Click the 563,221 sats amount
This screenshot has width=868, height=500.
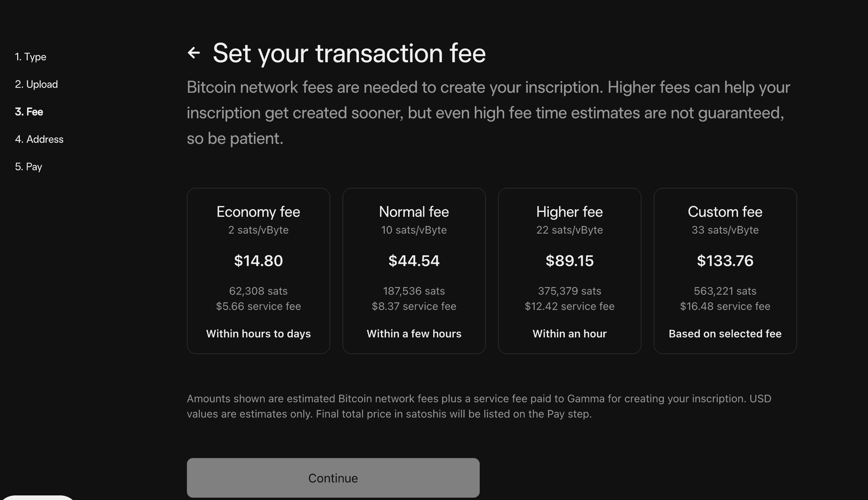click(725, 291)
